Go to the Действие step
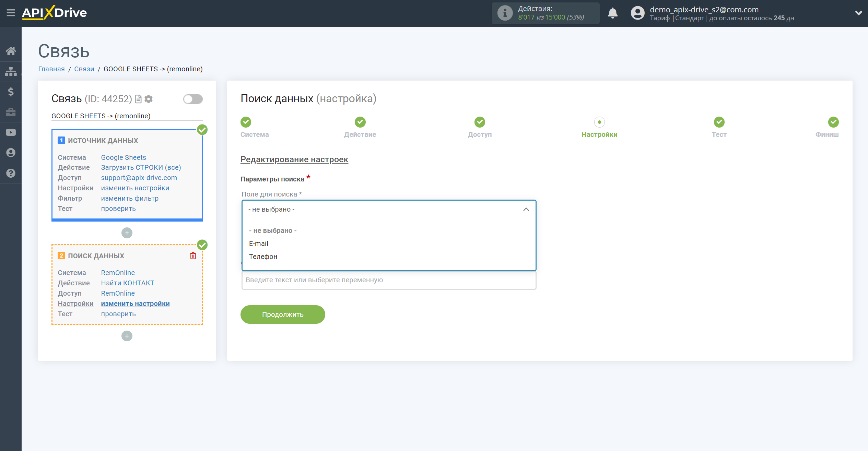The width and height of the screenshot is (868, 451). (x=360, y=122)
